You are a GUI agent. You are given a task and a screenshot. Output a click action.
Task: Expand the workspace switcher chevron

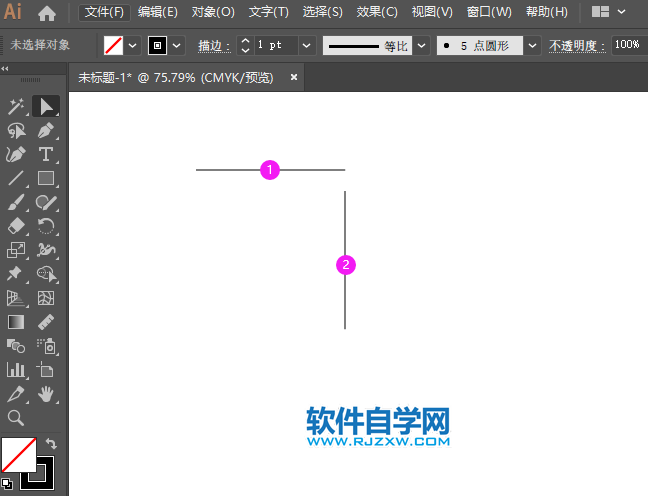click(622, 12)
